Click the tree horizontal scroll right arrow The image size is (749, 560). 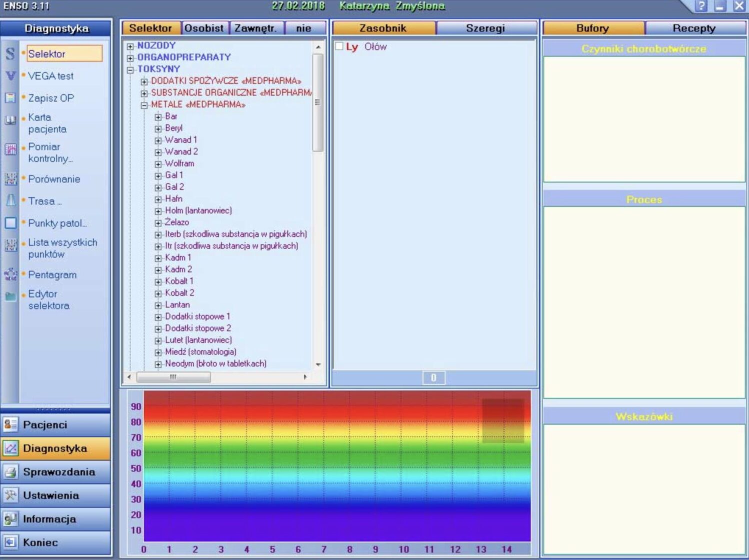[x=305, y=377]
